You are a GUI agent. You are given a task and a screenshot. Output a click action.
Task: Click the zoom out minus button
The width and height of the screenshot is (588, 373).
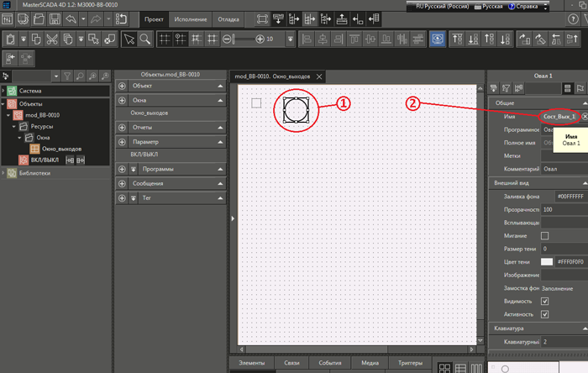(x=228, y=39)
